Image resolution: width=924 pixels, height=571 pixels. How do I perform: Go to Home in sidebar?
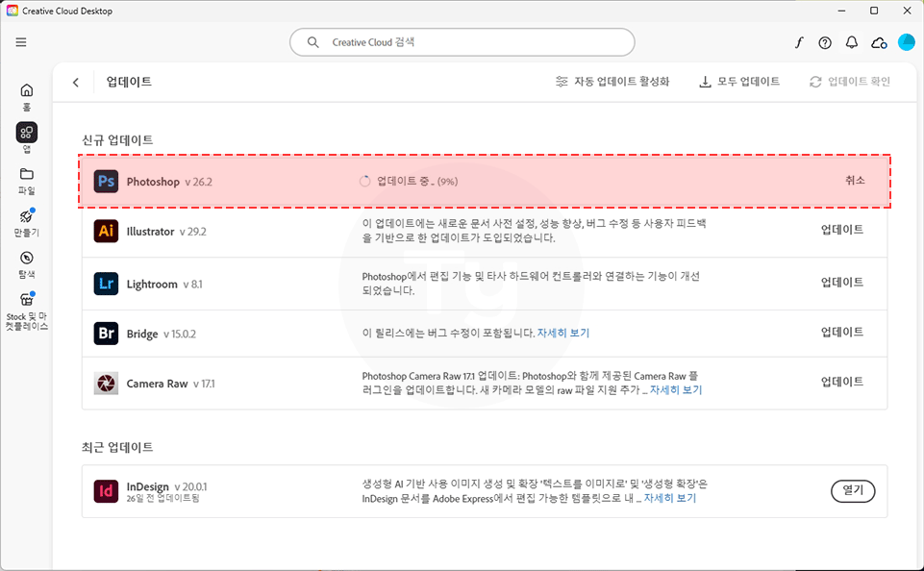27,97
